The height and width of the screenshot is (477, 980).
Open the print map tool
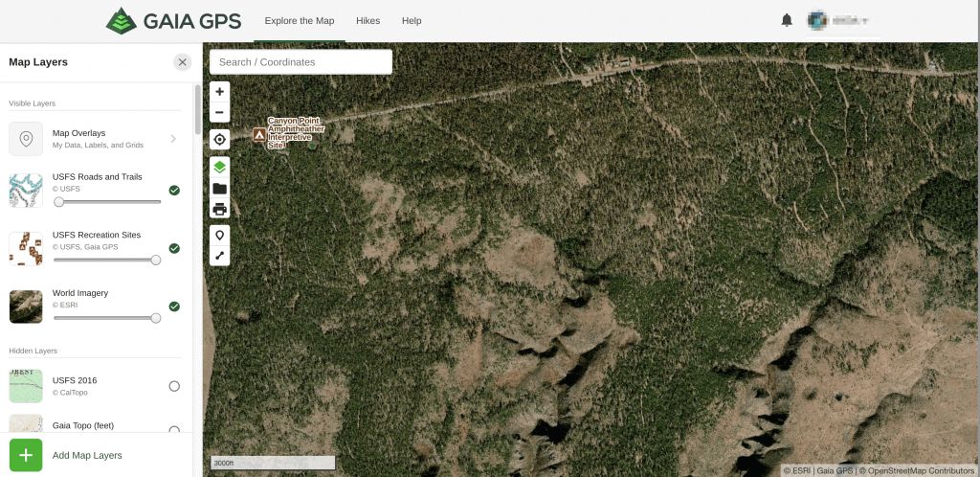click(x=219, y=209)
